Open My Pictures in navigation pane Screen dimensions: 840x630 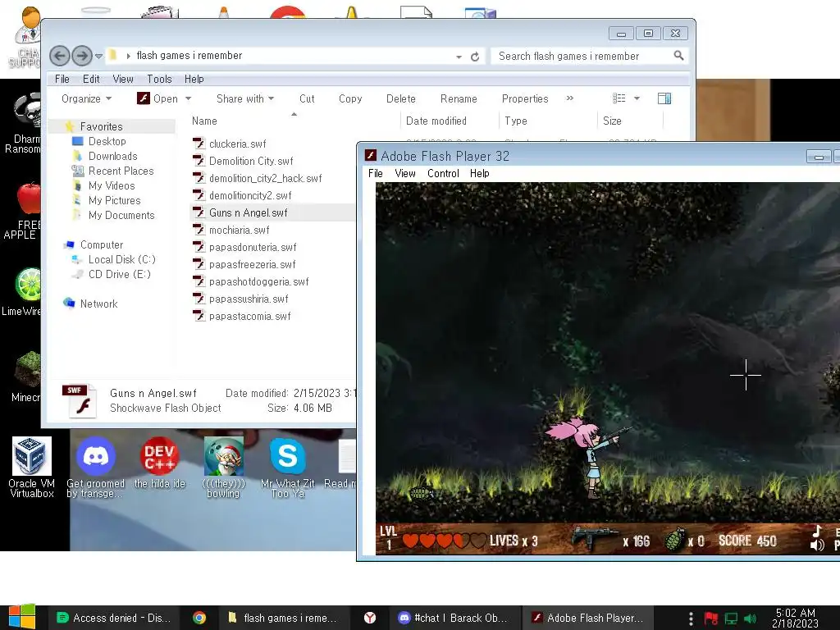(x=115, y=200)
